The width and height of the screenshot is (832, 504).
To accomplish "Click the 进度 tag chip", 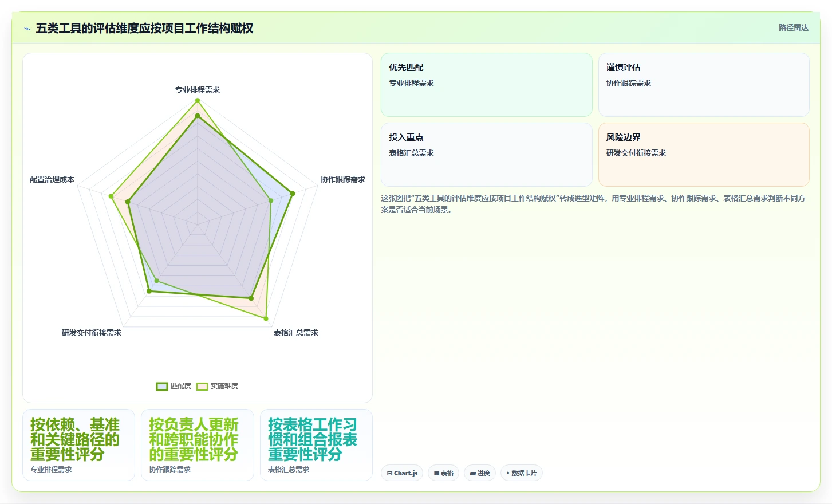I will 480,473.
